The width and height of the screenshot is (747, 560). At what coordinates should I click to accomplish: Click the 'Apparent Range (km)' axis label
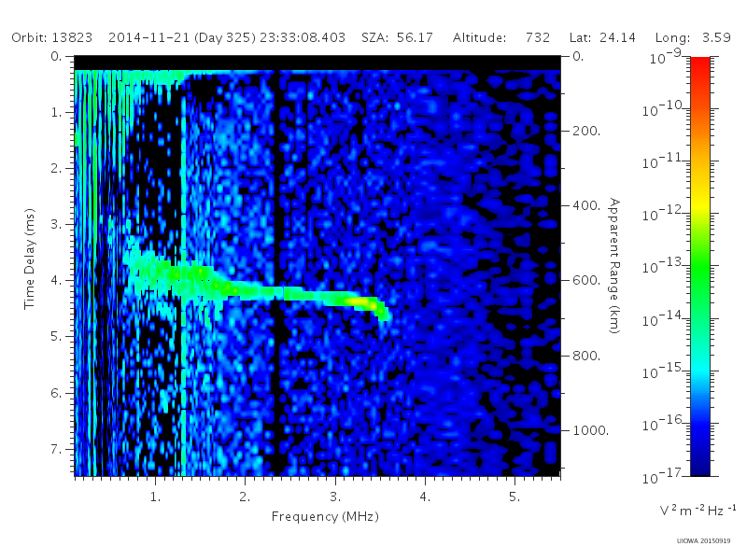tap(614, 266)
